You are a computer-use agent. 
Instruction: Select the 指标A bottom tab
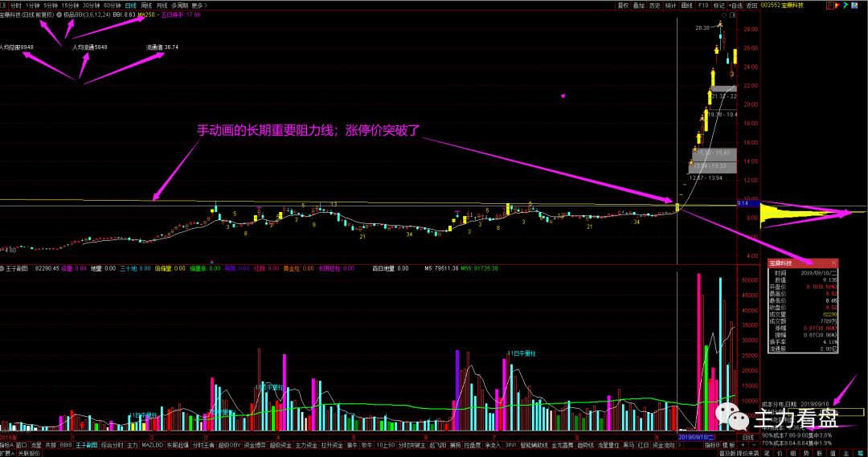(6, 446)
